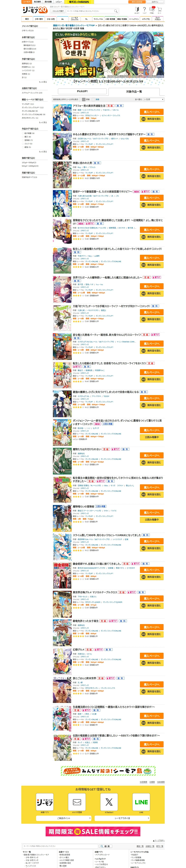Open the 神達に拾われた男 title link

coord(82,163)
